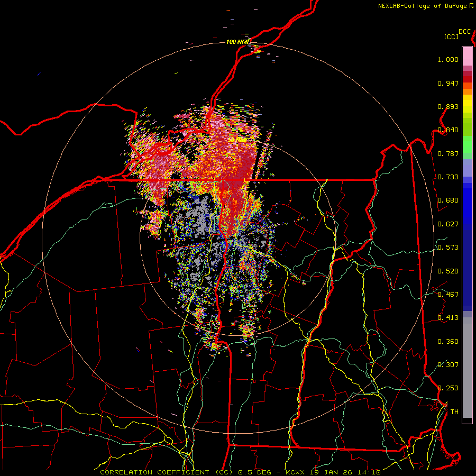476x476 pixels.
Task: Click the 0.467 legend value
Action: [x=448, y=295]
